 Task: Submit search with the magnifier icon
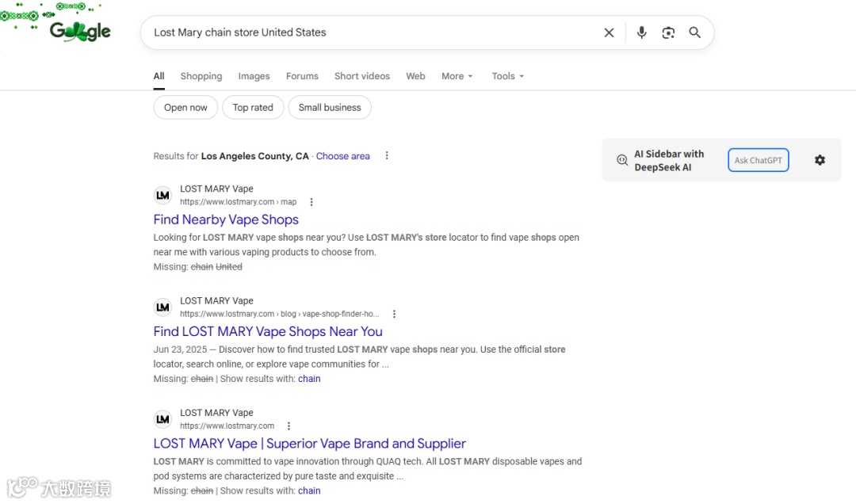tap(694, 32)
